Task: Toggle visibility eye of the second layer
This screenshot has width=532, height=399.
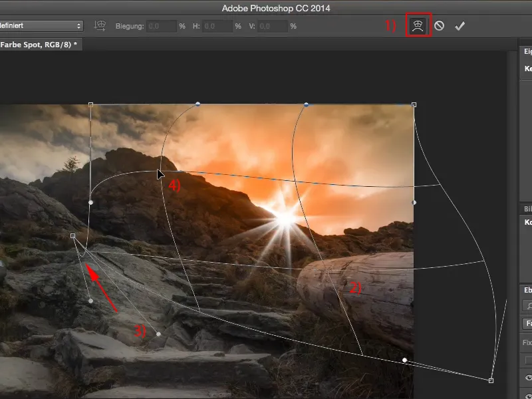Action: pos(528,394)
